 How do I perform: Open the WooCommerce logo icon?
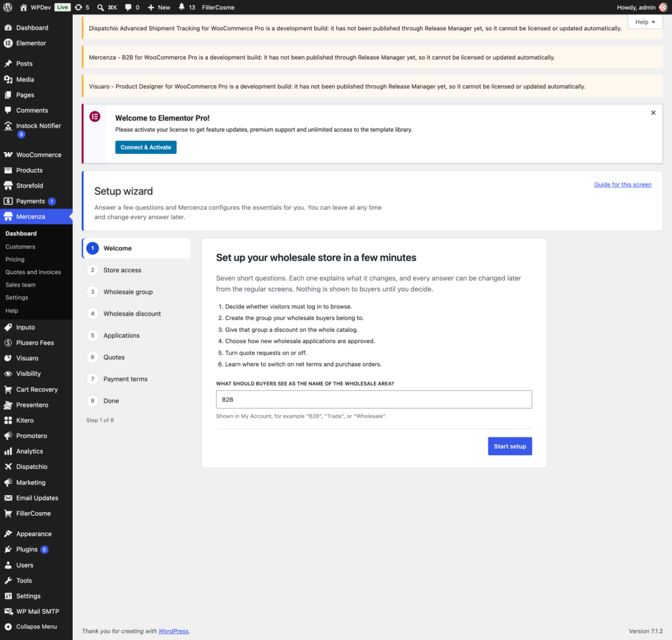tap(8, 155)
